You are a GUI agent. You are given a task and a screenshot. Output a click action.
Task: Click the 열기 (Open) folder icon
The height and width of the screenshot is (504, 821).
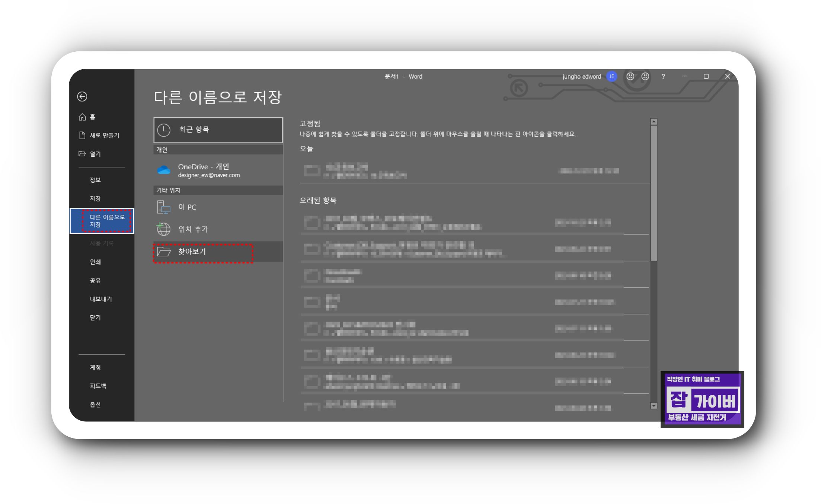coord(82,154)
